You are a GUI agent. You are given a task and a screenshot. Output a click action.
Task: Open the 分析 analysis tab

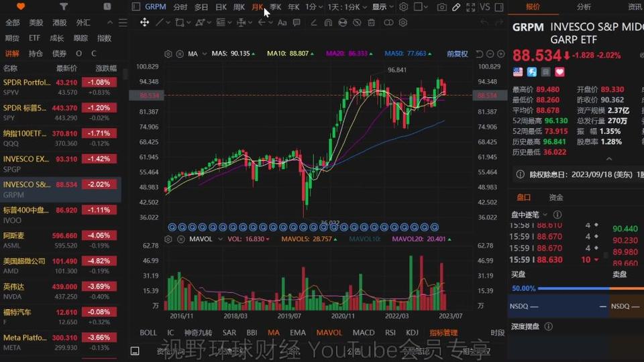tap(584, 7)
